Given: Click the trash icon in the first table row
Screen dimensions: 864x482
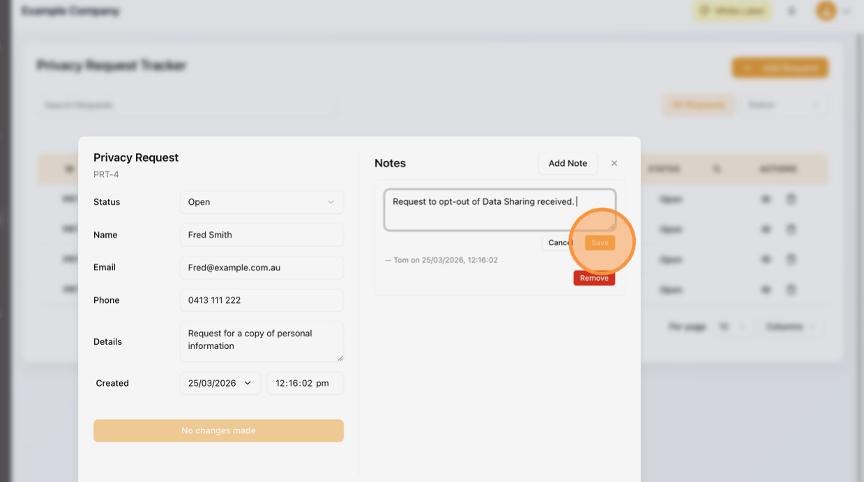Looking at the screenshot, I should click(x=790, y=199).
